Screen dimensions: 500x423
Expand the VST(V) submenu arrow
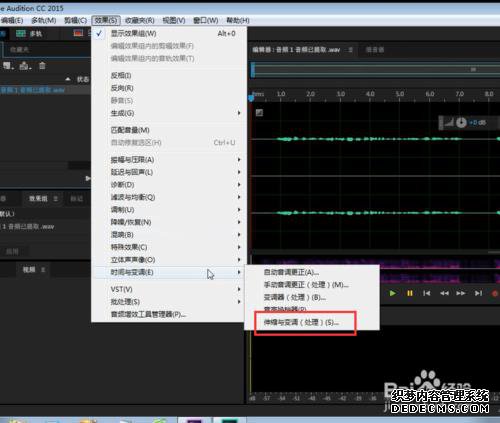(x=239, y=289)
